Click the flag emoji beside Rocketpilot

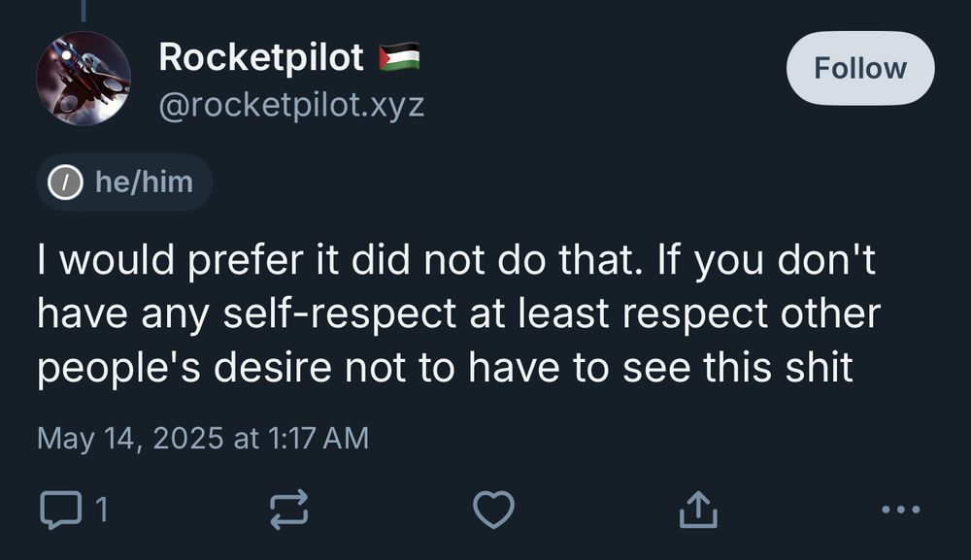(399, 57)
